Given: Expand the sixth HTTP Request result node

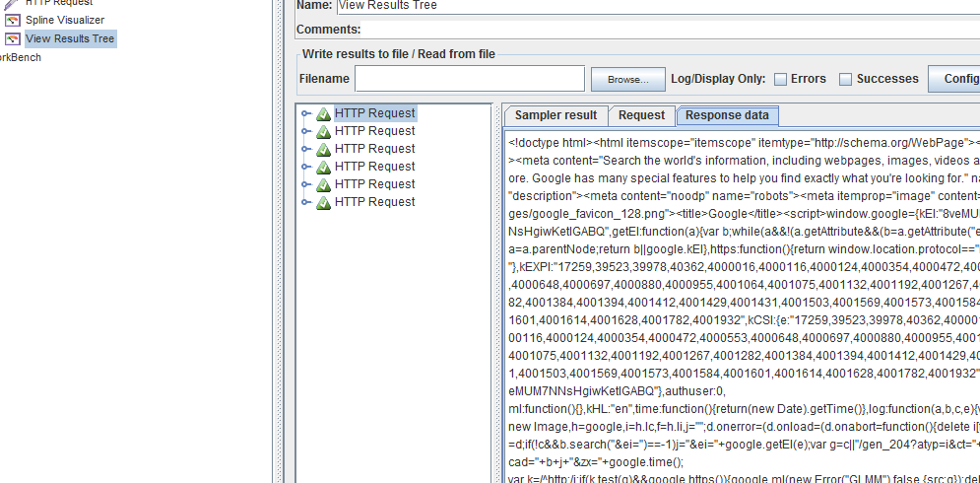Looking at the screenshot, I should (x=305, y=202).
